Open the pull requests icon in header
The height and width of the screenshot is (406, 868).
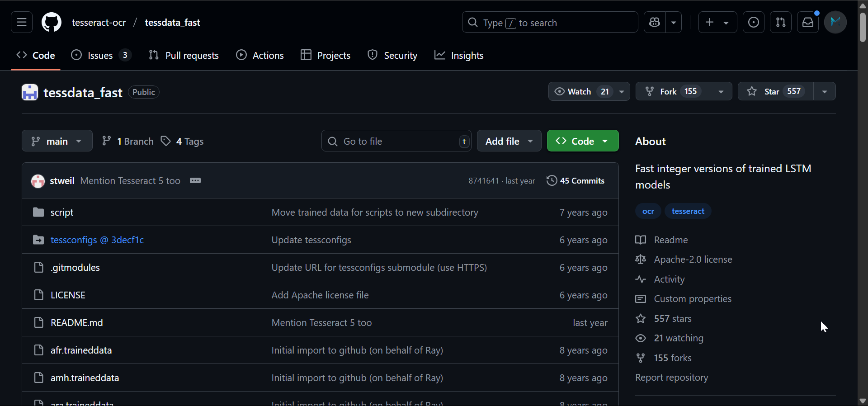781,22
